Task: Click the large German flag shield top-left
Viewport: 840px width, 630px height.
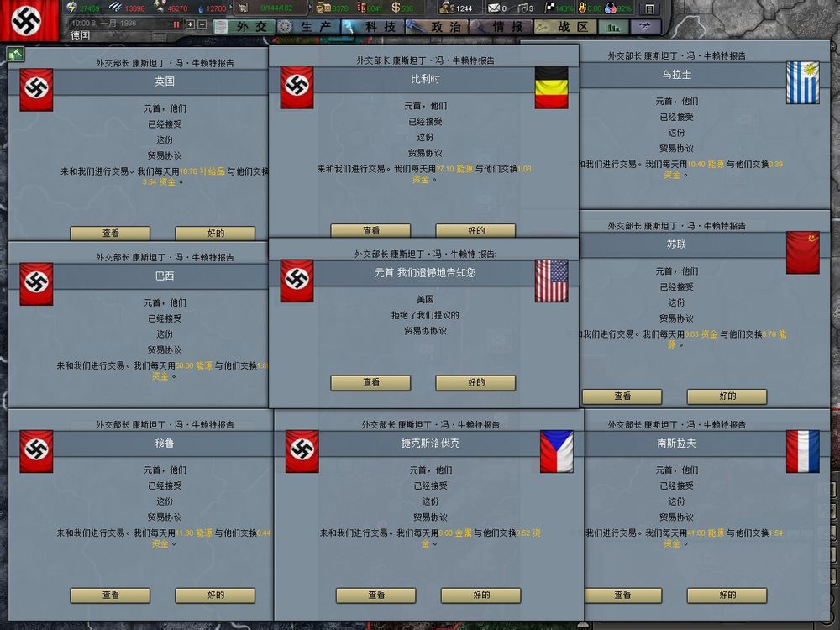Action: coord(27,20)
